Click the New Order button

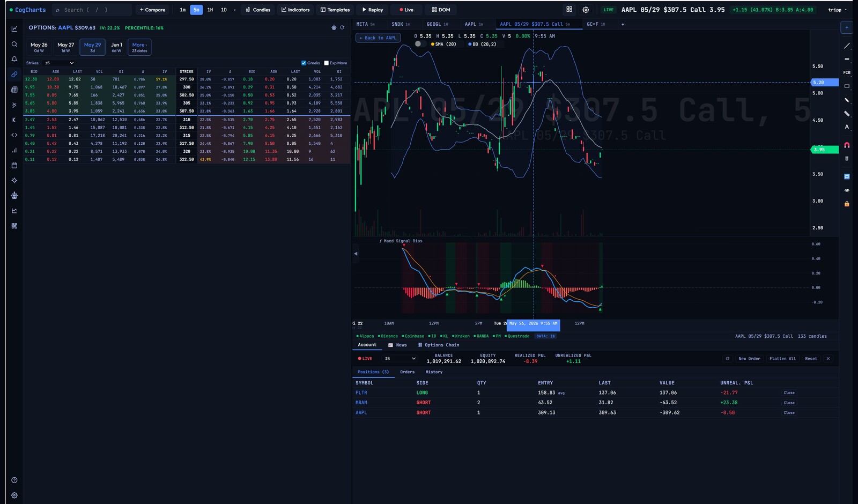pyautogui.click(x=749, y=359)
